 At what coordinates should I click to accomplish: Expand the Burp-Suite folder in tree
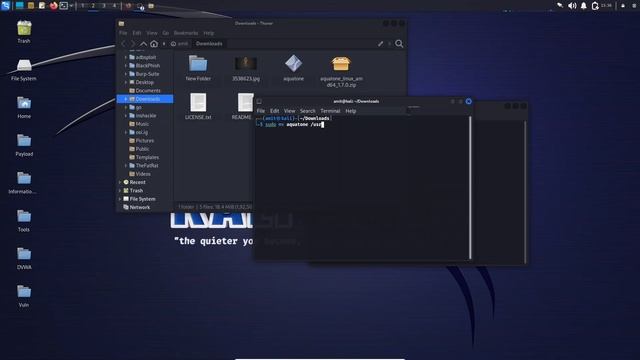[126, 74]
